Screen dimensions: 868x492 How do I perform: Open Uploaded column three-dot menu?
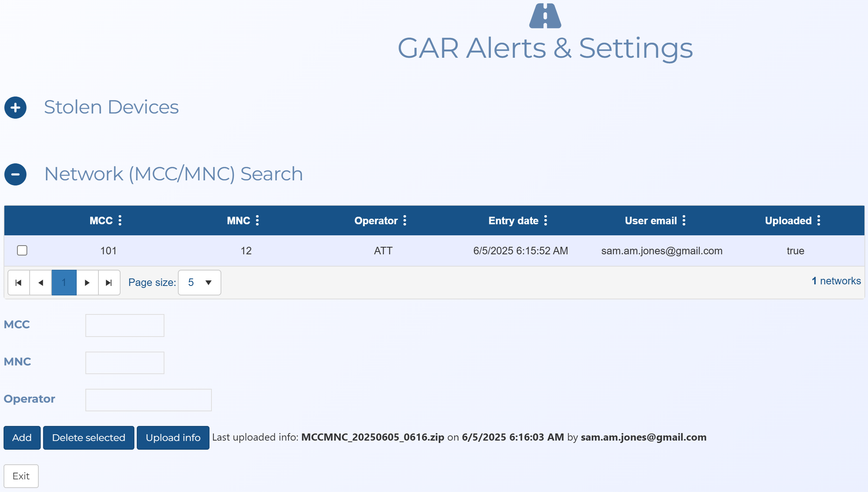click(819, 220)
